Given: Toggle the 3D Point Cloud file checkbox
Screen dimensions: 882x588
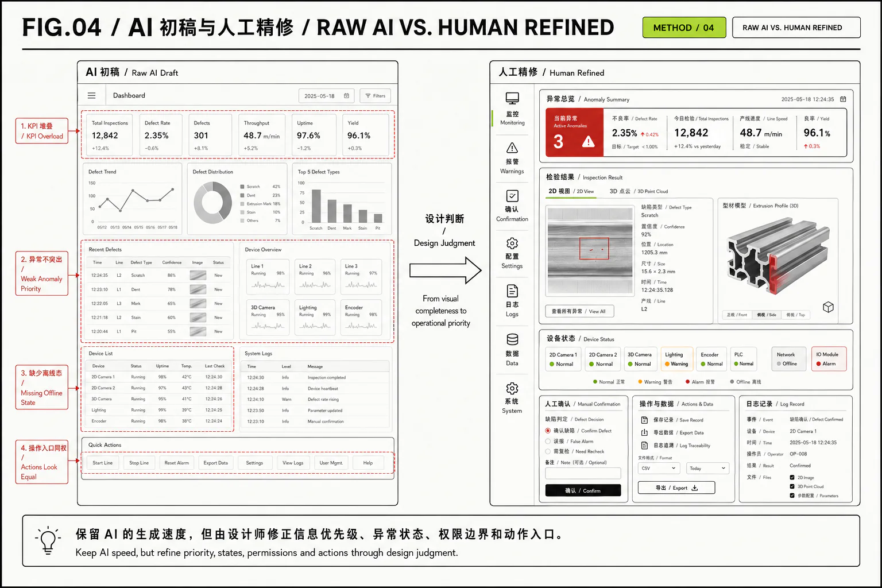Looking at the screenshot, I should pyautogui.click(x=792, y=486).
